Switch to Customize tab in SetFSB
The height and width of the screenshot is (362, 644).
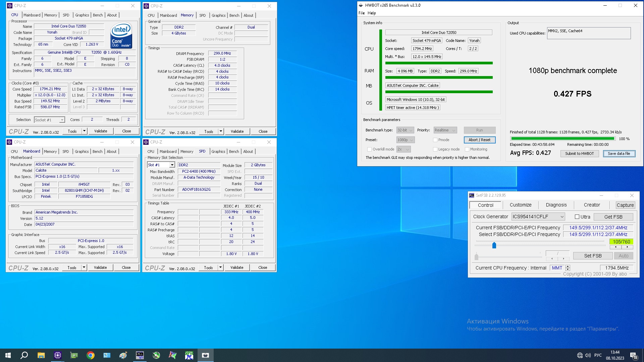click(521, 205)
